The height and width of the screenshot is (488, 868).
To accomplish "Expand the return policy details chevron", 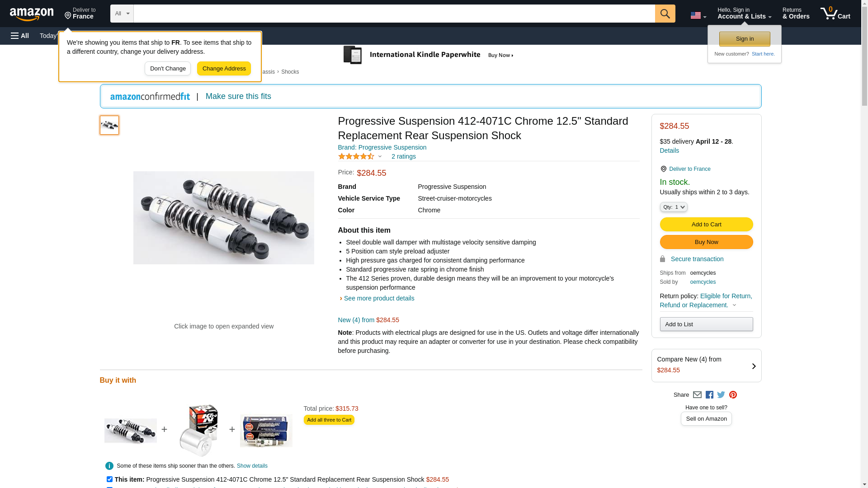I will tap(734, 305).
